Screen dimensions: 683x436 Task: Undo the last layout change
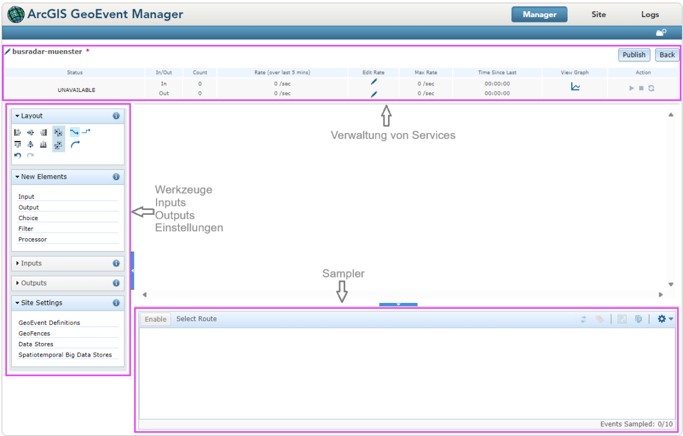click(x=17, y=155)
